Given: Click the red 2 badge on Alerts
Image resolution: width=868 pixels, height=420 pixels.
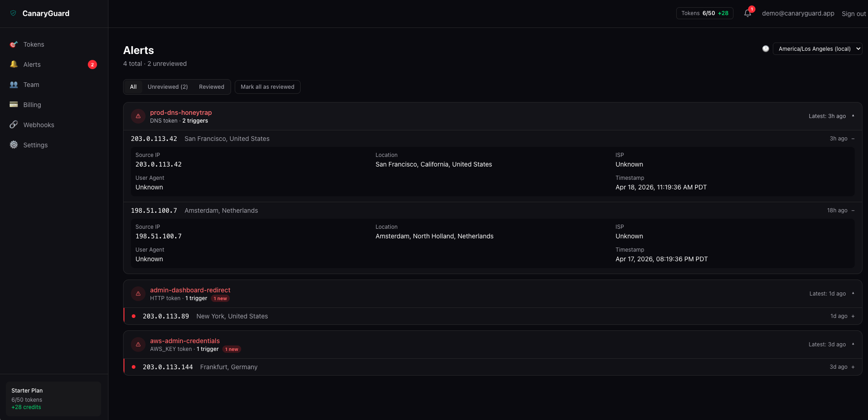Looking at the screenshot, I should click(x=92, y=65).
